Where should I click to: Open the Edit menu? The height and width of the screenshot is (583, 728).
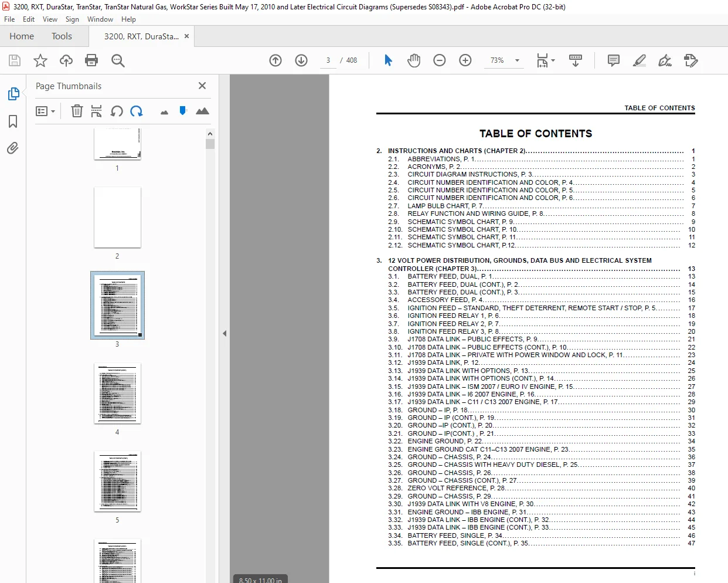coord(29,19)
